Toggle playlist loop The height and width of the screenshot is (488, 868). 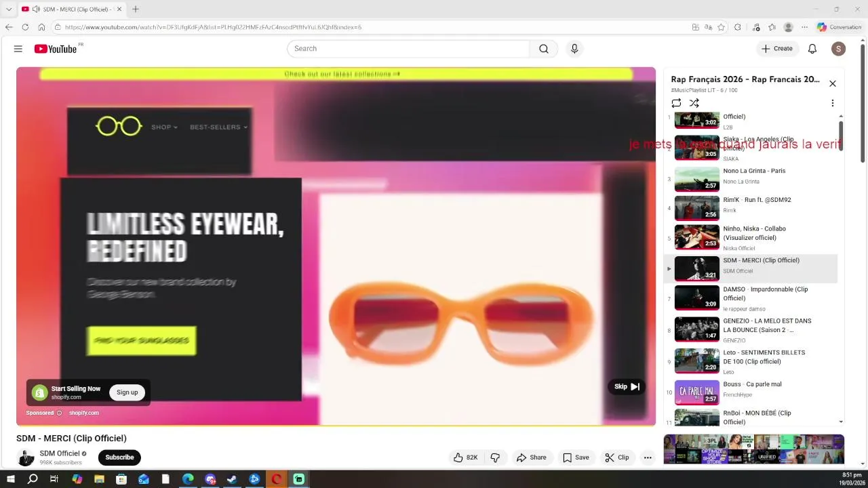point(676,103)
